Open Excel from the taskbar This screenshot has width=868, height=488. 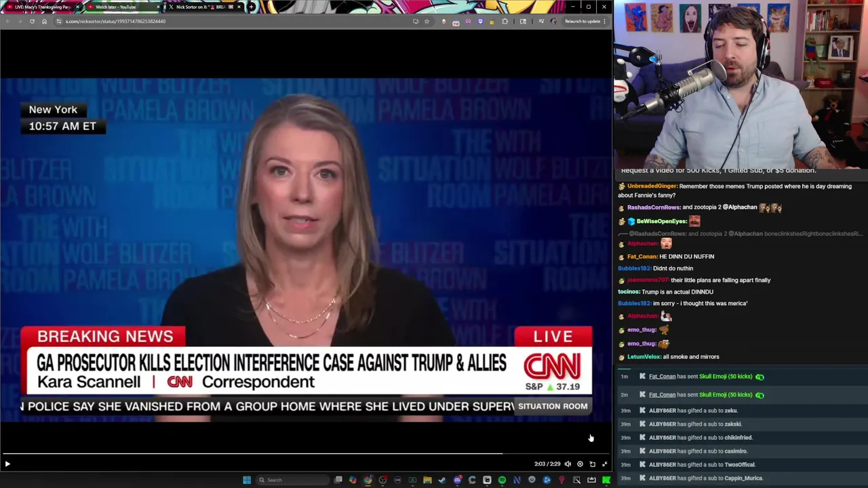(x=412, y=480)
